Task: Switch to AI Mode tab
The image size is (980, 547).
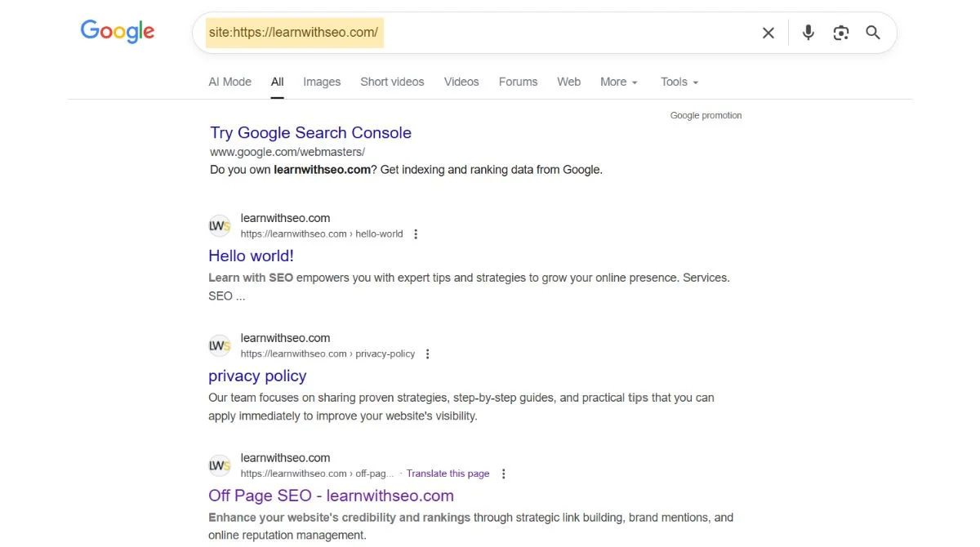Action: 230,82
